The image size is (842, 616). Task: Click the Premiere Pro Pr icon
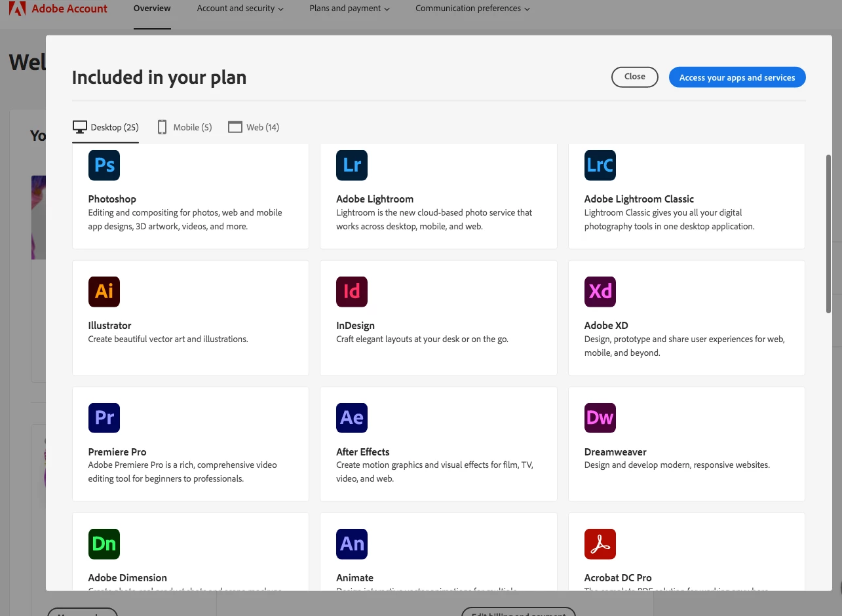pyautogui.click(x=104, y=417)
